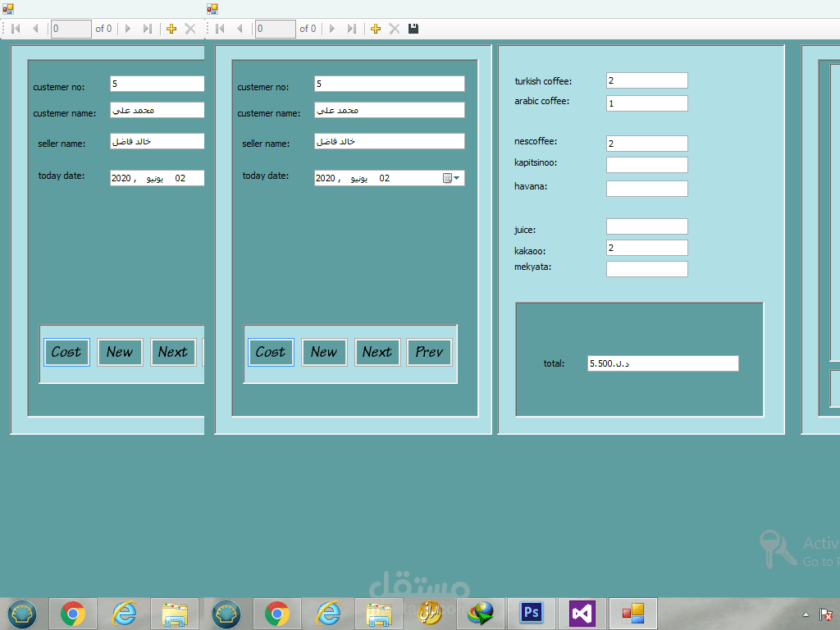Click gold Arabic calligraphy app on taskbar

[430, 613]
